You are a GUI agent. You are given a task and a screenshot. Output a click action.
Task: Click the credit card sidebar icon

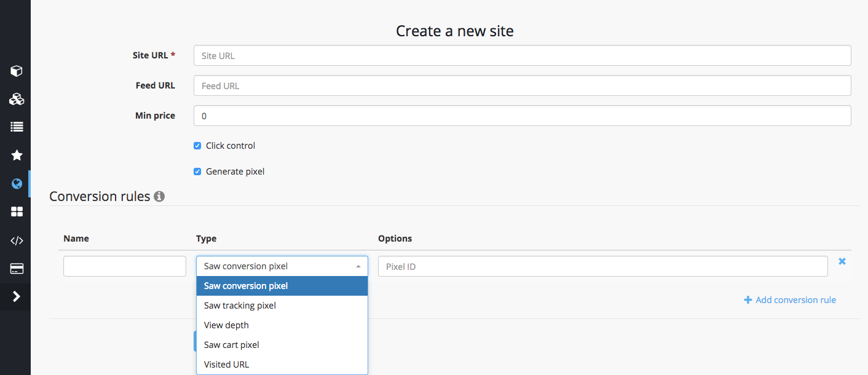point(17,269)
